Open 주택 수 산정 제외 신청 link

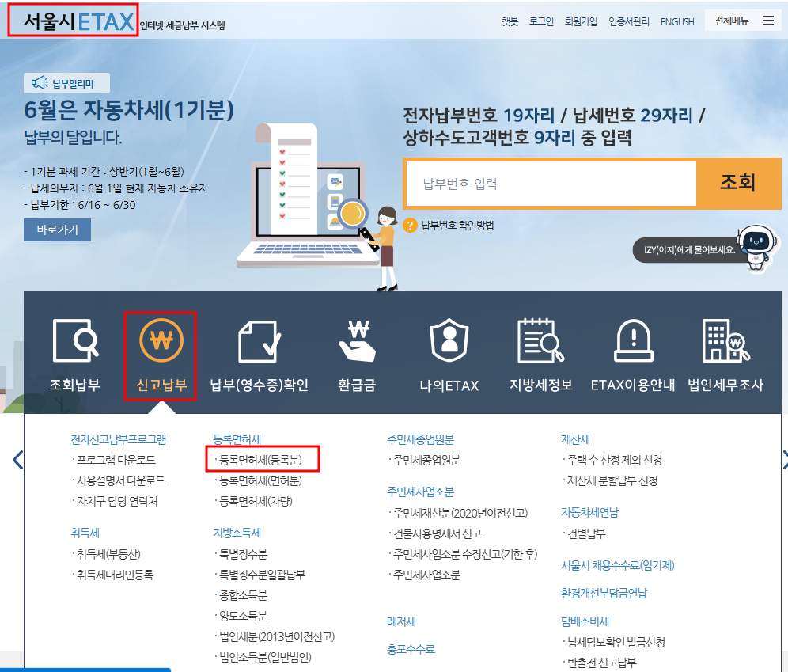coord(615,460)
